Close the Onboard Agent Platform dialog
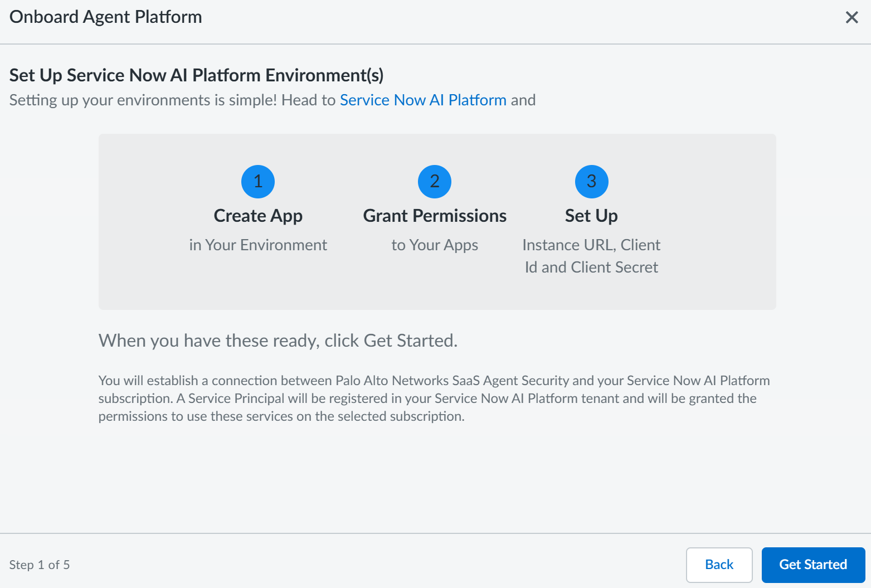The height and width of the screenshot is (588, 871). 851,17
